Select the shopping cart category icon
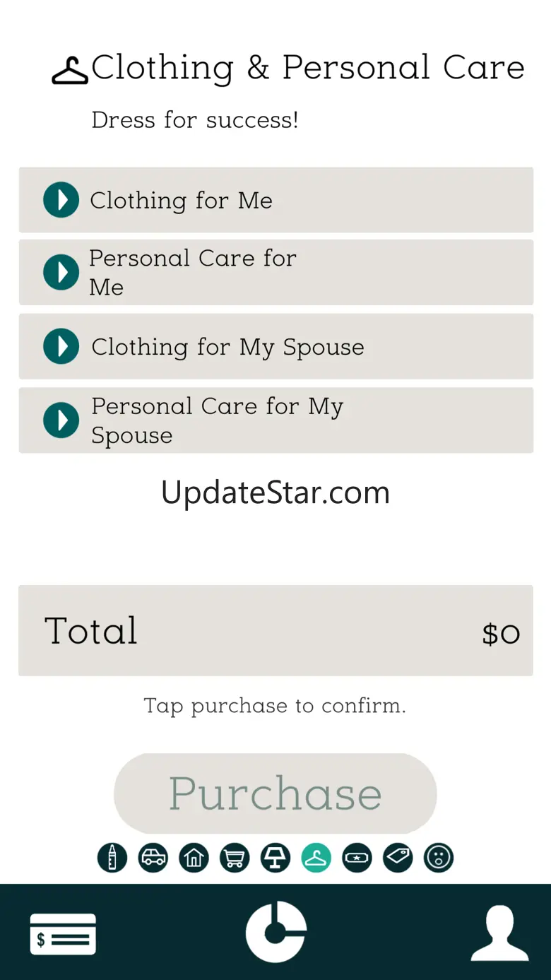The image size is (551, 980). [x=235, y=858]
